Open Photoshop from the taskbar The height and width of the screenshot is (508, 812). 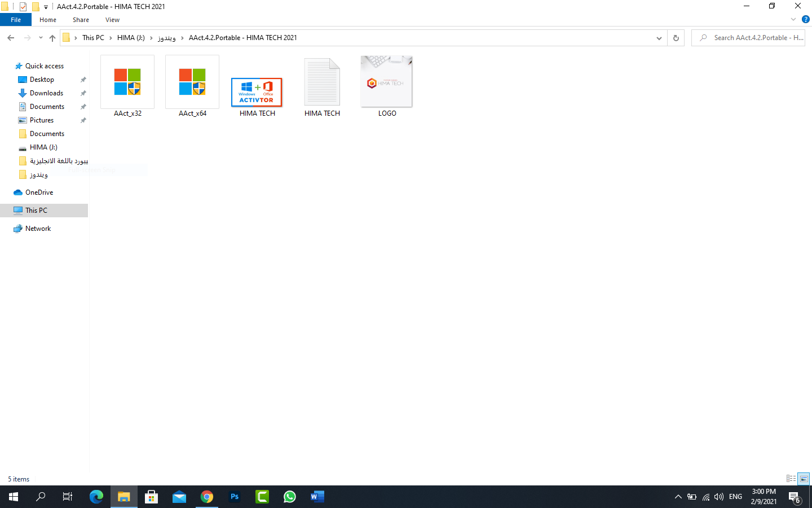(235, 497)
